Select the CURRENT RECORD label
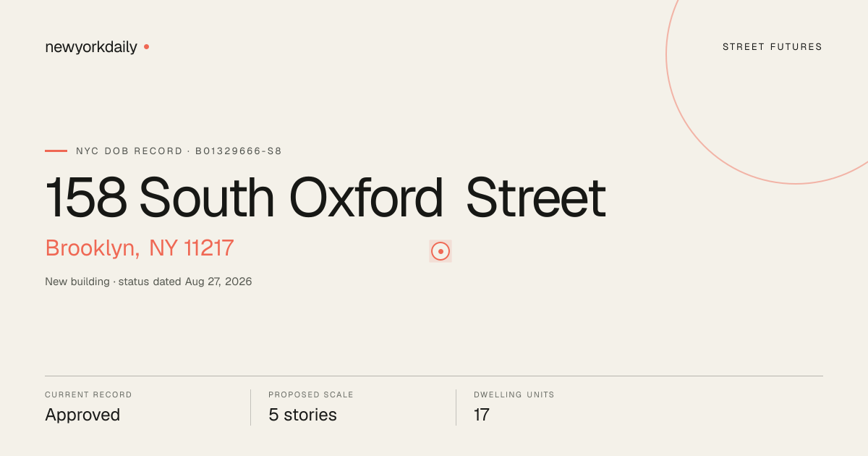The width and height of the screenshot is (868, 456). point(88,395)
